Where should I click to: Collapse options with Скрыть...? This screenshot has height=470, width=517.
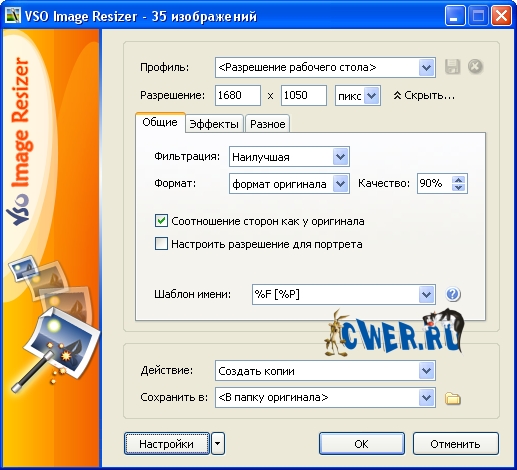(x=424, y=96)
